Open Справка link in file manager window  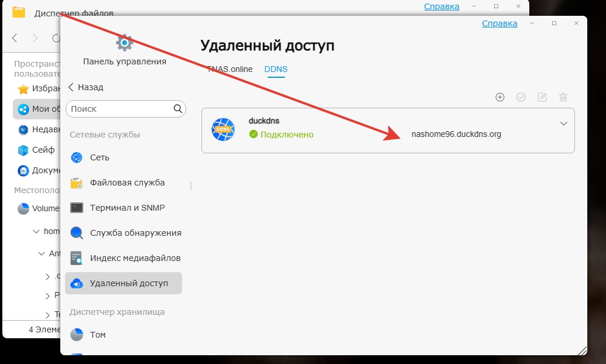pos(441,6)
